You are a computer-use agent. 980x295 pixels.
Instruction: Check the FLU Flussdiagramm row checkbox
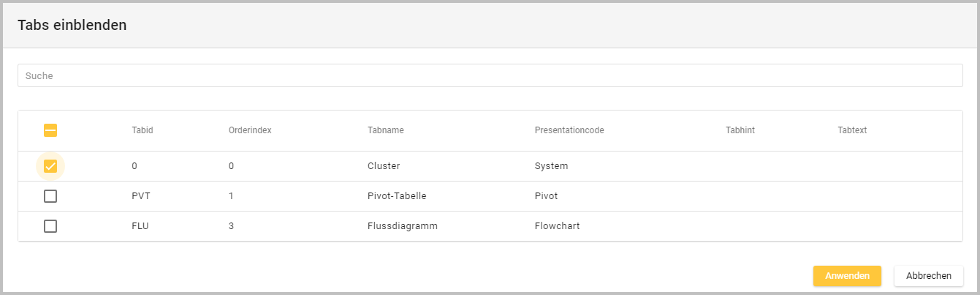[50, 226]
